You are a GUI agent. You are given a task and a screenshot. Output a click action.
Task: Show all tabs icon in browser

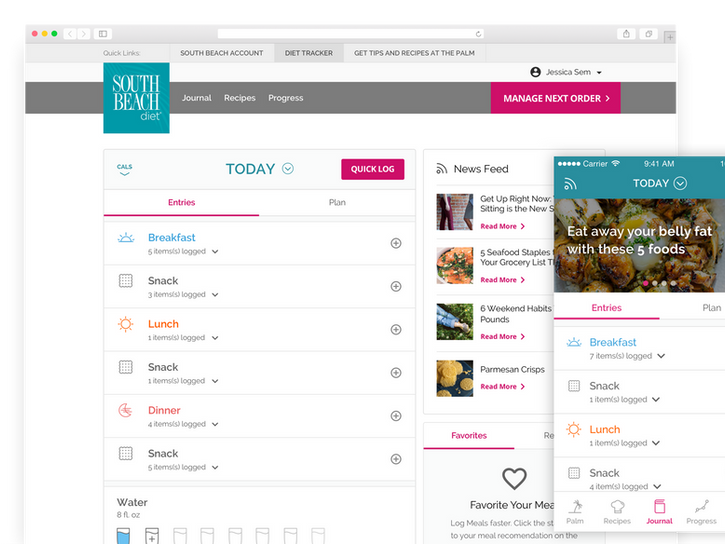649,34
